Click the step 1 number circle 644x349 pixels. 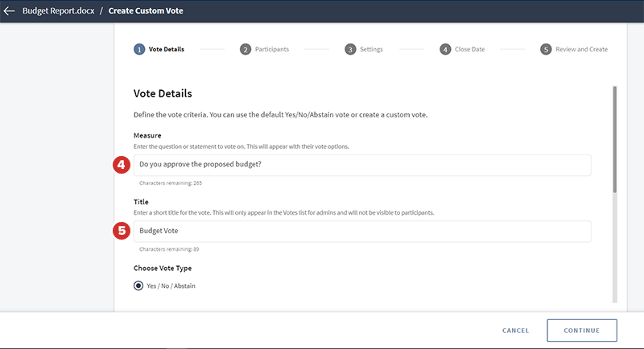[x=139, y=49]
